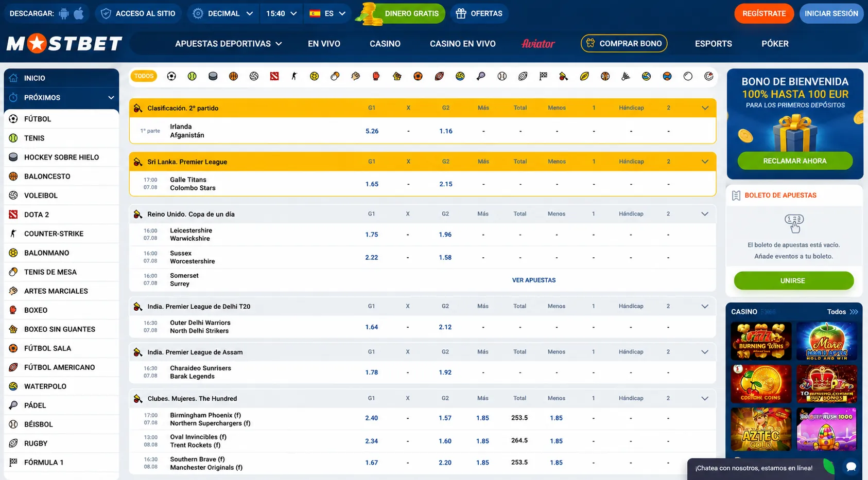
Task: Select the American football icon in the filter bar
Action: (439, 76)
